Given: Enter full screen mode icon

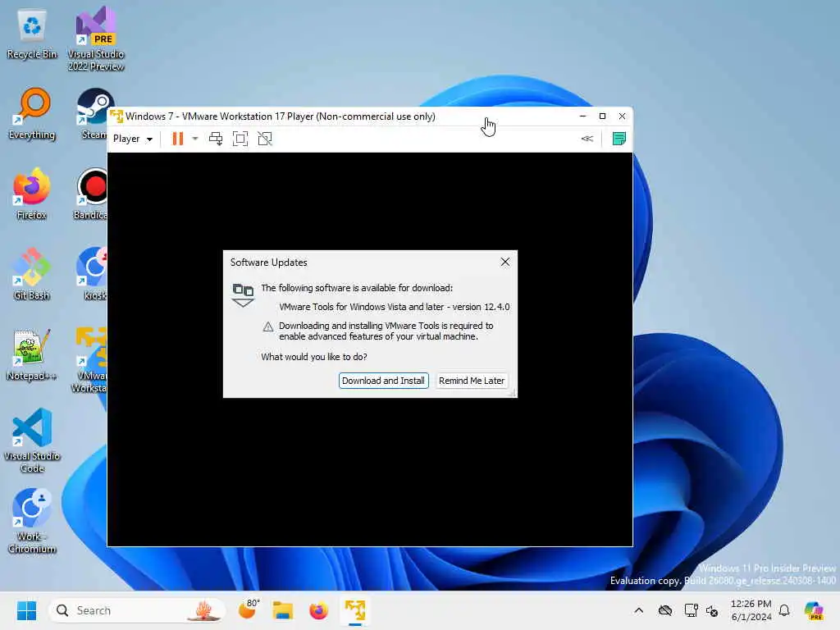Looking at the screenshot, I should (240, 139).
